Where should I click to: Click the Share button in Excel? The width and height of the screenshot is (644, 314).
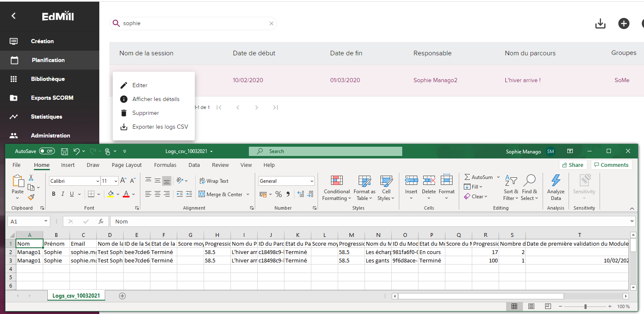click(573, 165)
